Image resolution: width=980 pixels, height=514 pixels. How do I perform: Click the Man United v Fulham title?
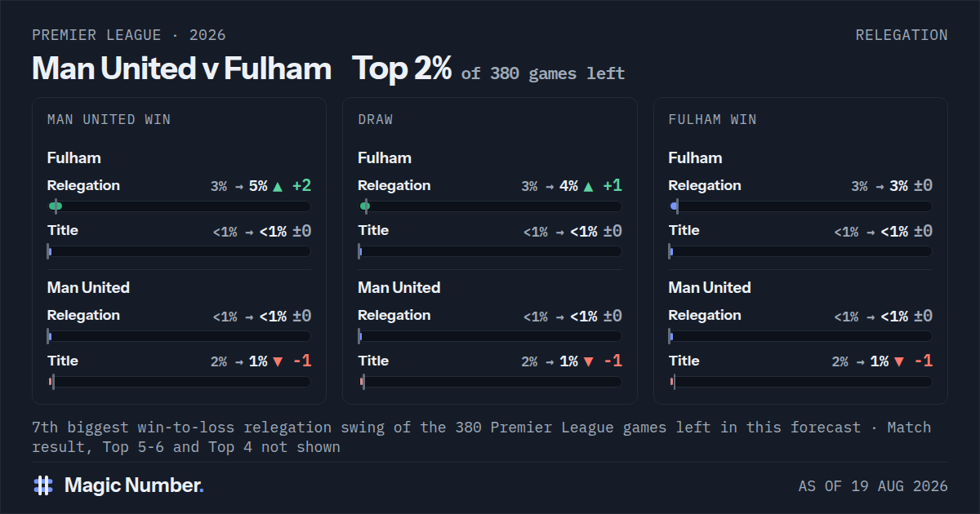tap(181, 69)
